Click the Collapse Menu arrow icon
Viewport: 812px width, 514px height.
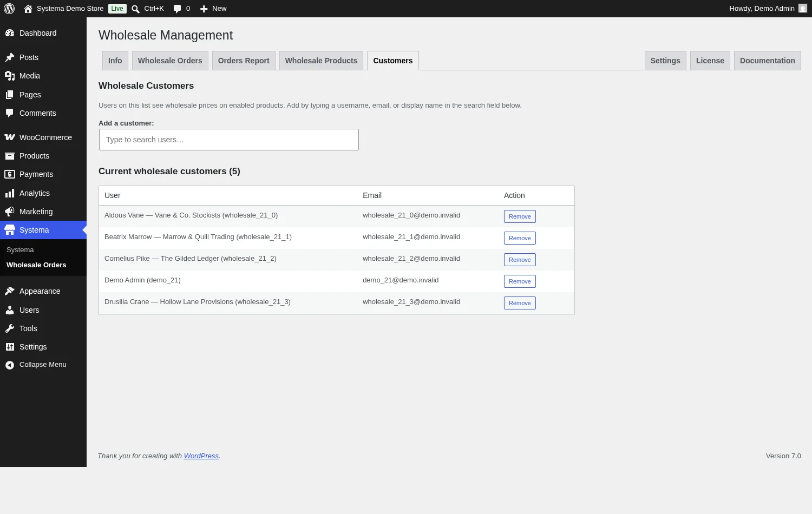pyautogui.click(x=10, y=365)
